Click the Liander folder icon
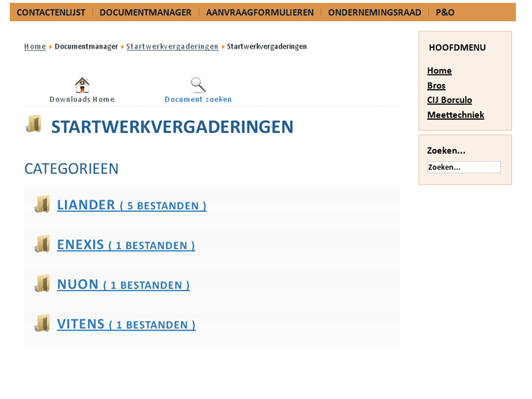Screen dimensions: 532x399 (42, 204)
